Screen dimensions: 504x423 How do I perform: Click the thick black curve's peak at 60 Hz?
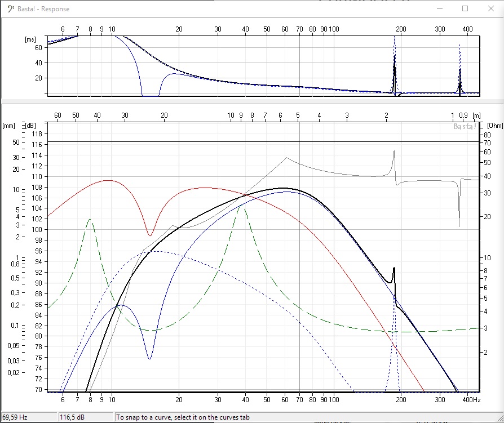tap(285, 188)
